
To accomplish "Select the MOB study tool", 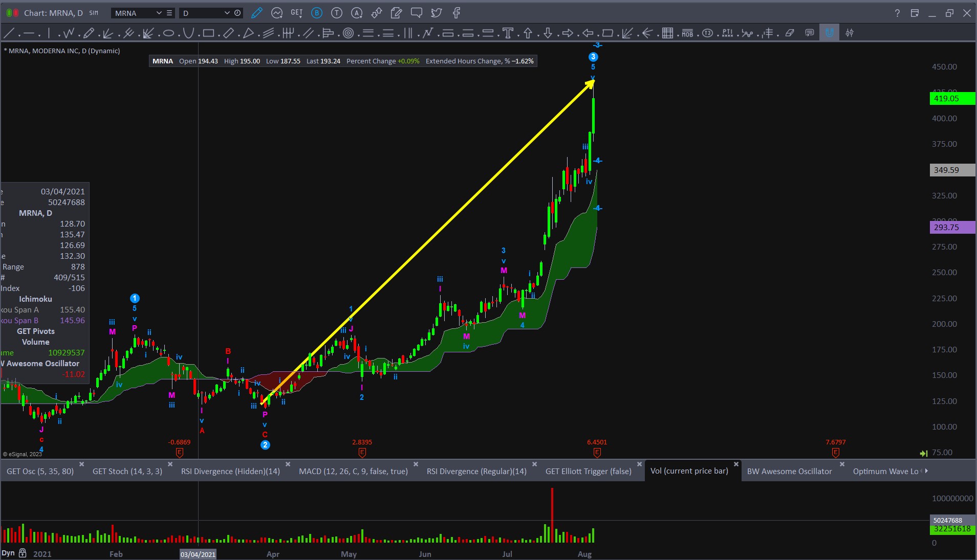I will coord(687,33).
